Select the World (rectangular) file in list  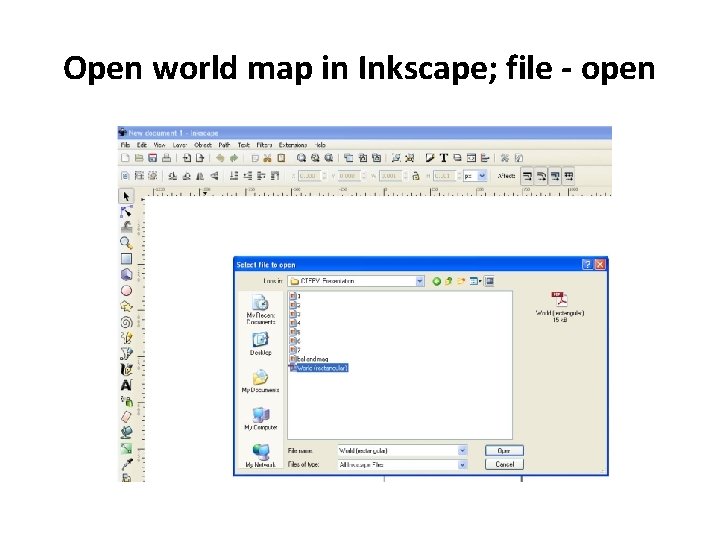[319, 368]
